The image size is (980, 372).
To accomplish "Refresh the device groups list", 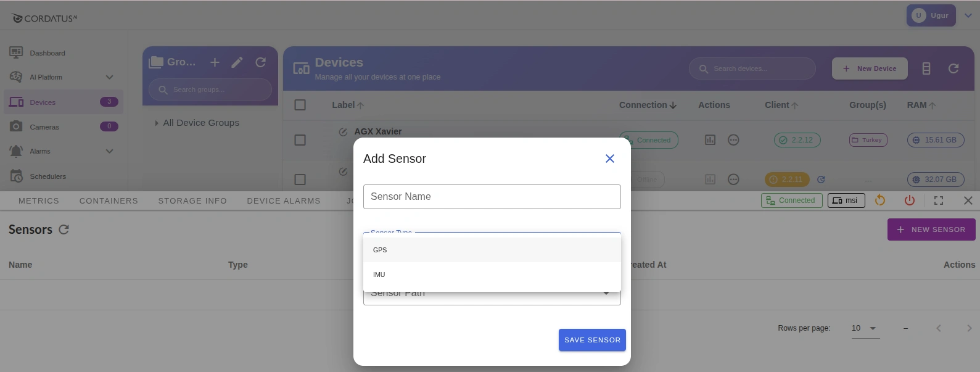I will tap(260, 62).
